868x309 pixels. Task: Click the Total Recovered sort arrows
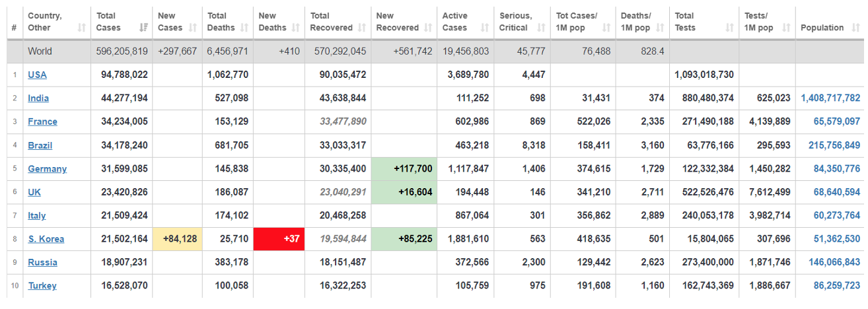pos(362,28)
